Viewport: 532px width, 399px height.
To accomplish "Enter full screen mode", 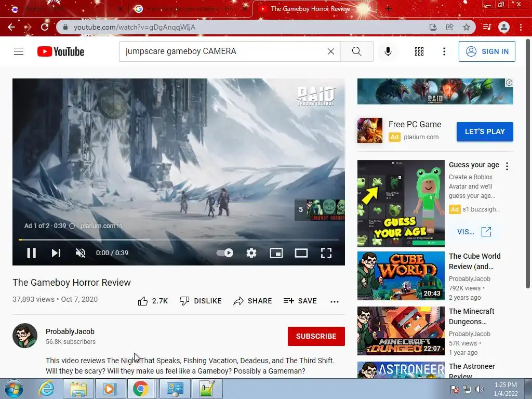I will [x=326, y=253].
